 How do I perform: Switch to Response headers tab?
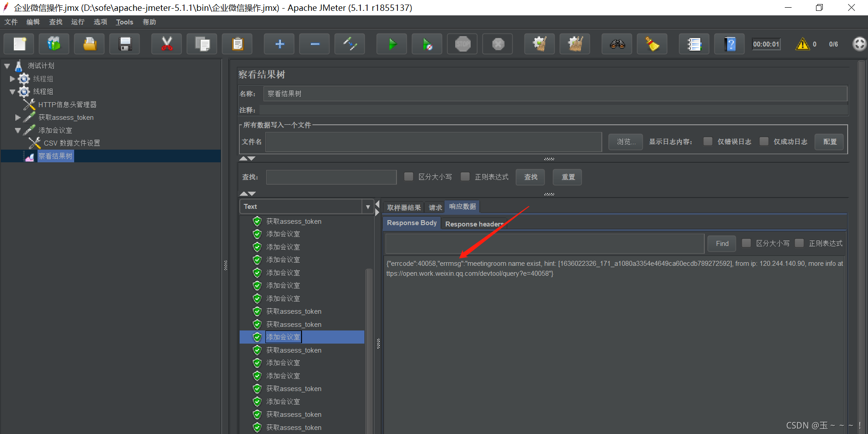[474, 224]
